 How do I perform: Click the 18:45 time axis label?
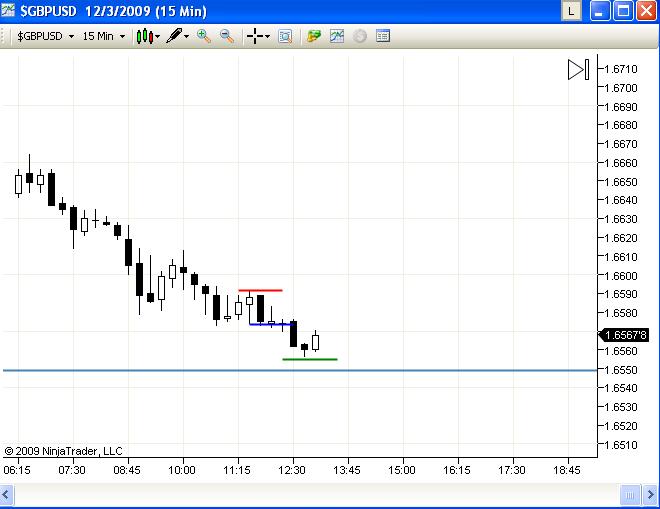[x=567, y=470]
